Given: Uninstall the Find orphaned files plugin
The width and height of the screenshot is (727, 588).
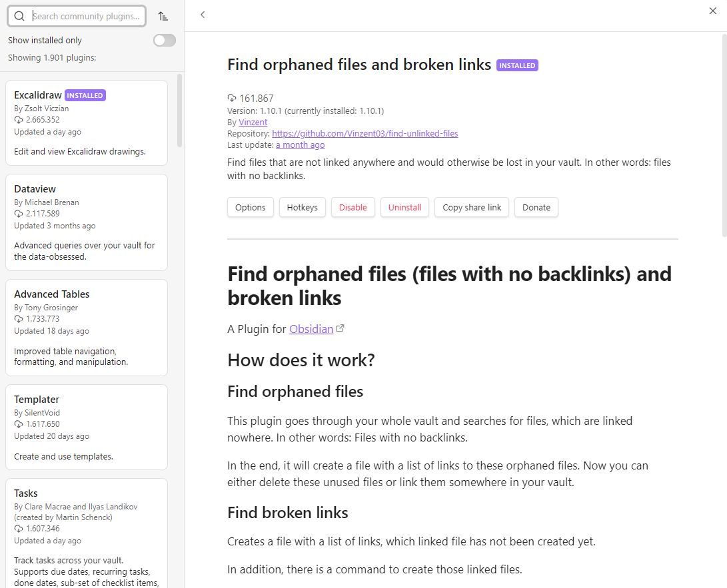Looking at the screenshot, I should [404, 208].
